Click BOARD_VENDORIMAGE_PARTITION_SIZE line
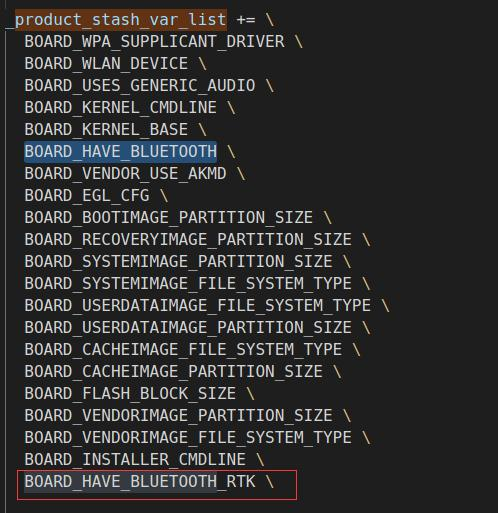This screenshot has height=513, width=498. tap(178, 416)
